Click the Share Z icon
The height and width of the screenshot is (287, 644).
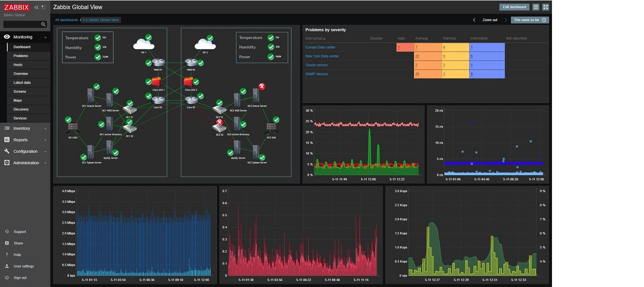tap(7, 243)
